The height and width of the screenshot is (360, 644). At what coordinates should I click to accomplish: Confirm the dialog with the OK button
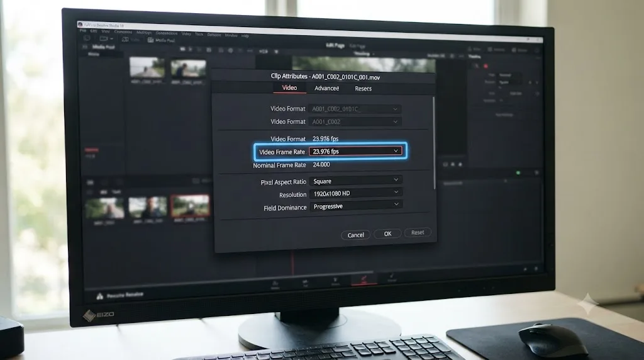[387, 234]
